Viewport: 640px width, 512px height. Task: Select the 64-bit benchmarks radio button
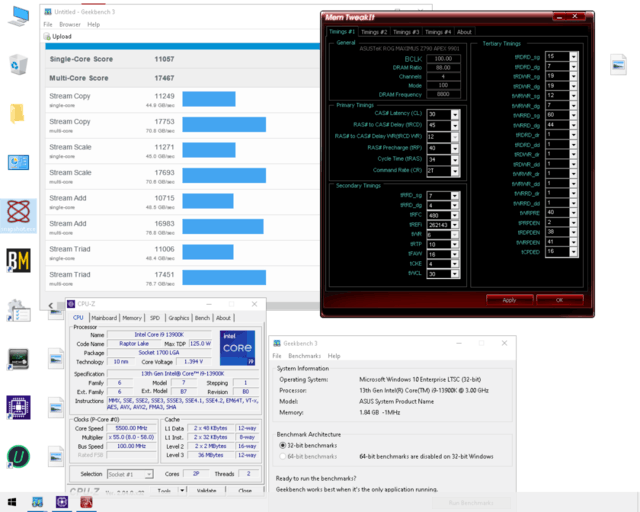(282, 456)
